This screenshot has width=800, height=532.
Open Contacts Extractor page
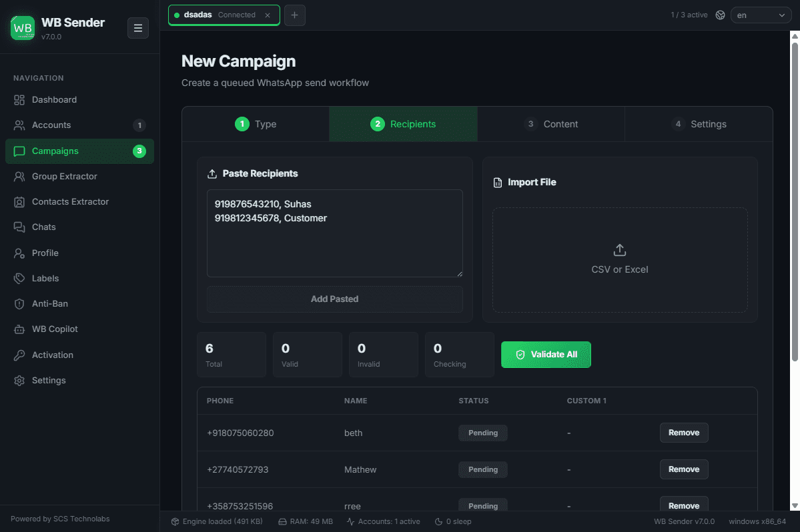[79, 202]
